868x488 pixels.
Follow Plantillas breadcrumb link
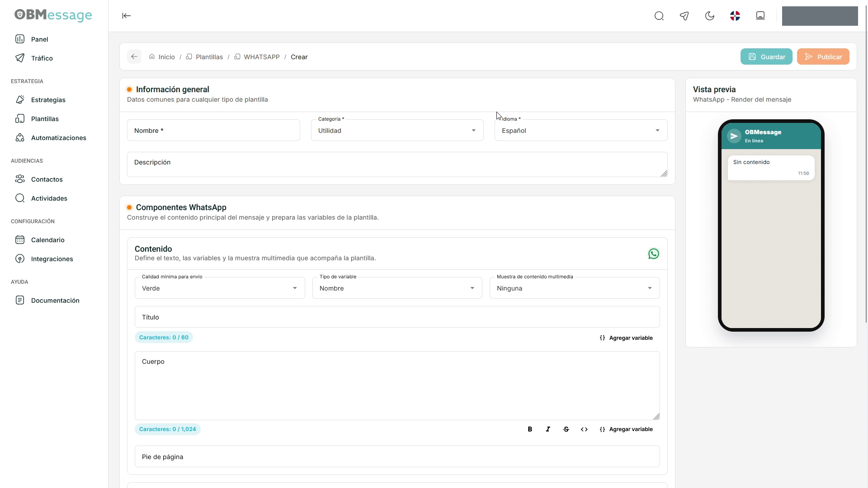pyautogui.click(x=204, y=57)
